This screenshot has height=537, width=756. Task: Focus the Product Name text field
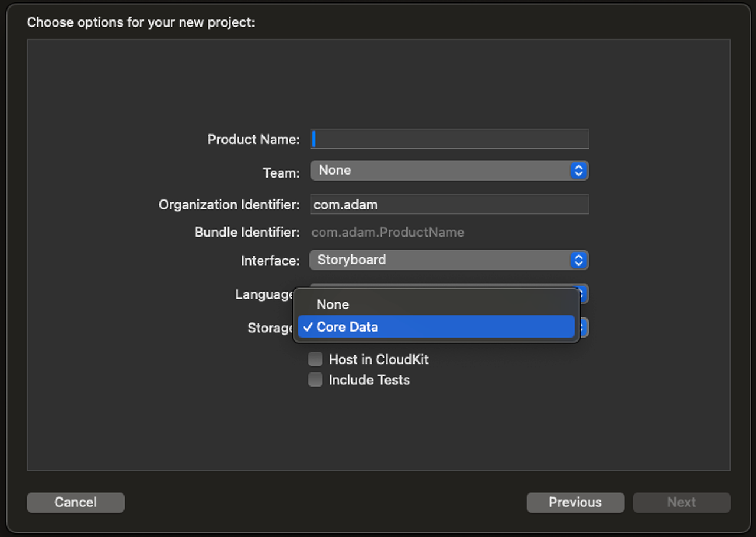449,139
